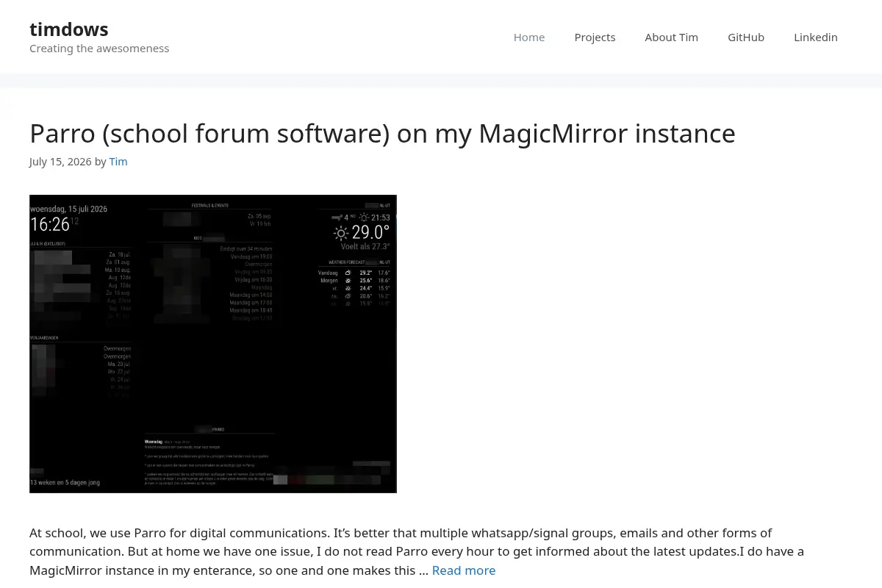Open the Parro MagicMirror post title
Viewport: 882px width, 588px height.
click(382, 134)
